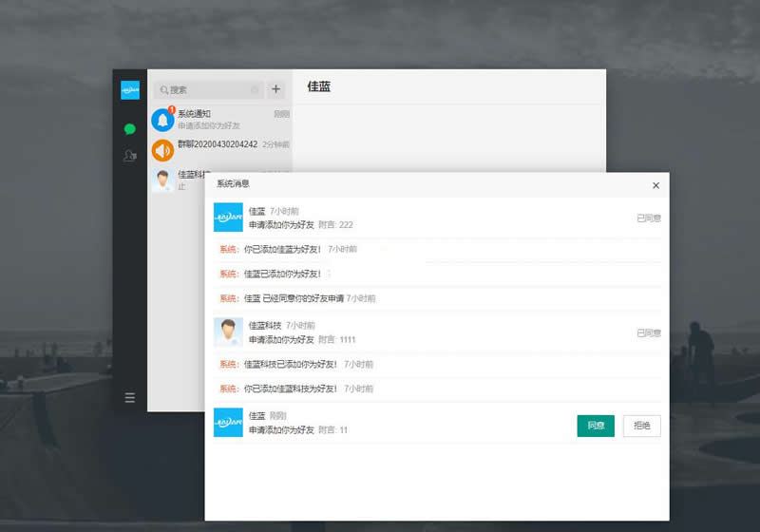
Task: Click the hamburger menu at sidebar bottom
Action: 129,397
